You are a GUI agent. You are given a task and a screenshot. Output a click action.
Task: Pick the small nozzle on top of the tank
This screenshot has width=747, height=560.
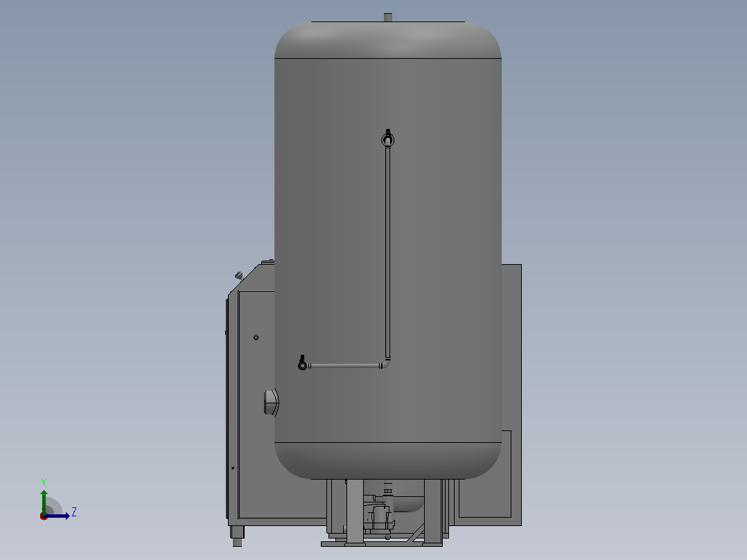pos(388,17)
